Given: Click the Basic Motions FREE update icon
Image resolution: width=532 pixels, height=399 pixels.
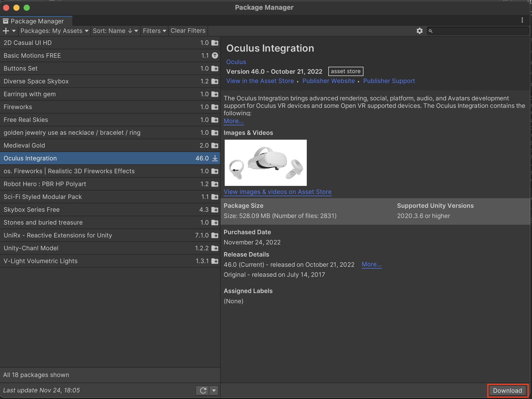Looking at the screenshot, I should point(215,55).
